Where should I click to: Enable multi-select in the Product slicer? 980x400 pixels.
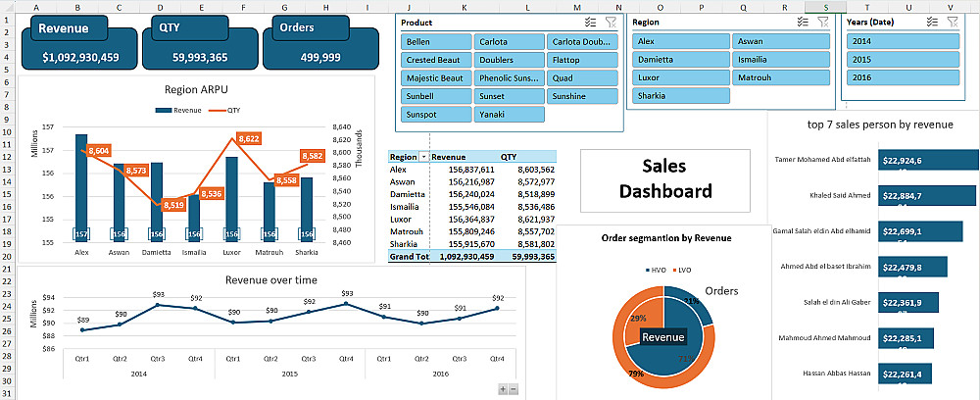[x=591, y=23]
